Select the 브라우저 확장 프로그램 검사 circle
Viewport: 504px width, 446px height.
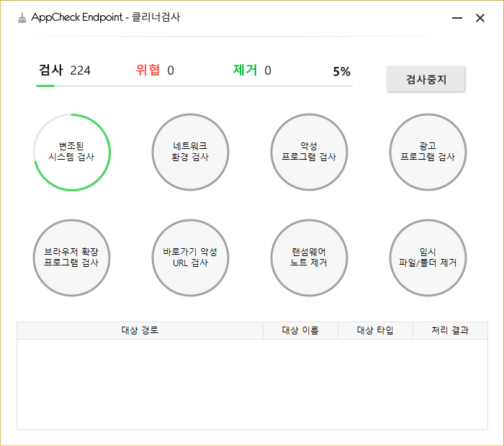pyautogui.click(x=72, y=258)
